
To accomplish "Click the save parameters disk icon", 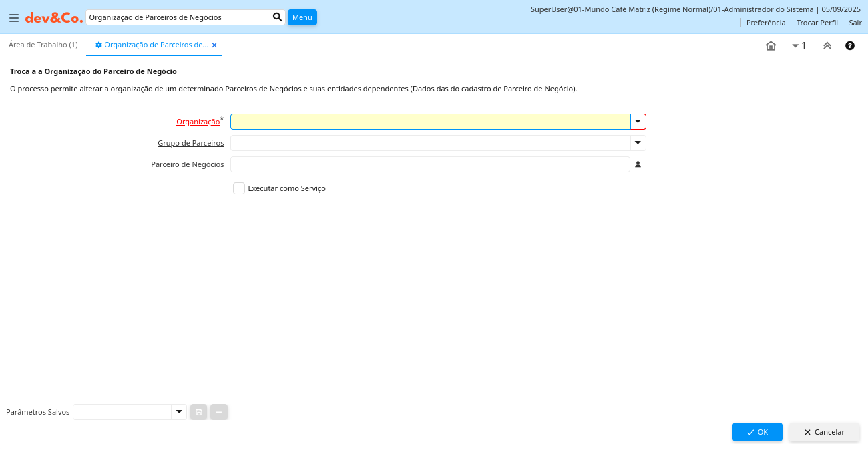I will pyautogui.click(x=198, y=412).
